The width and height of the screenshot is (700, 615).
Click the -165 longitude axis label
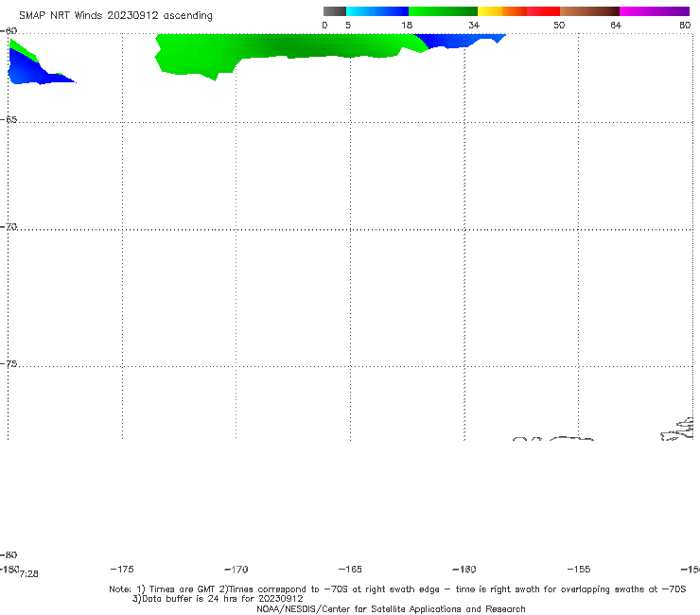pyautogui.click(x=350, y=570)
